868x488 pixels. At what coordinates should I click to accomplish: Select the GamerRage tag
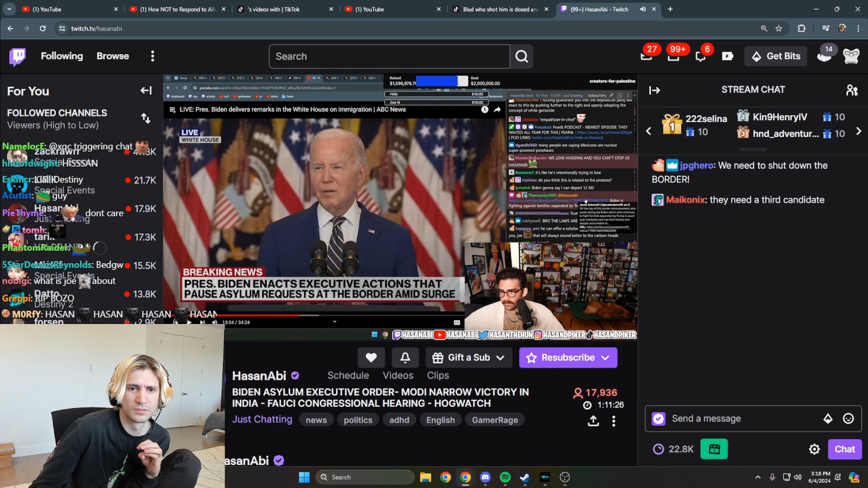(495, 420)
